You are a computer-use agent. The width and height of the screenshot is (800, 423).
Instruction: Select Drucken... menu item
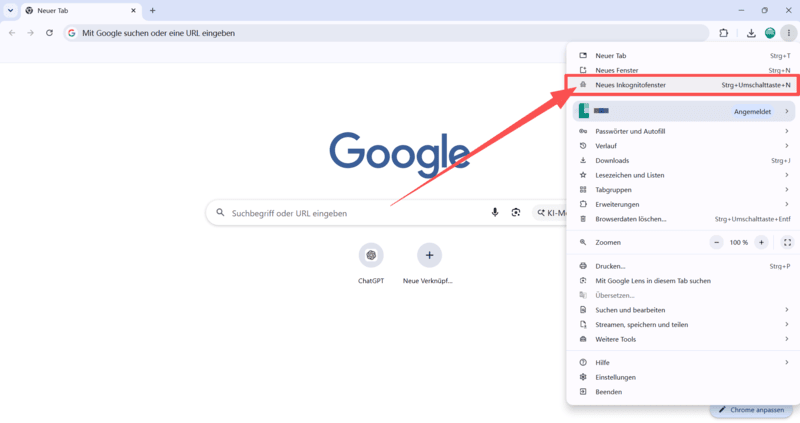684,266
